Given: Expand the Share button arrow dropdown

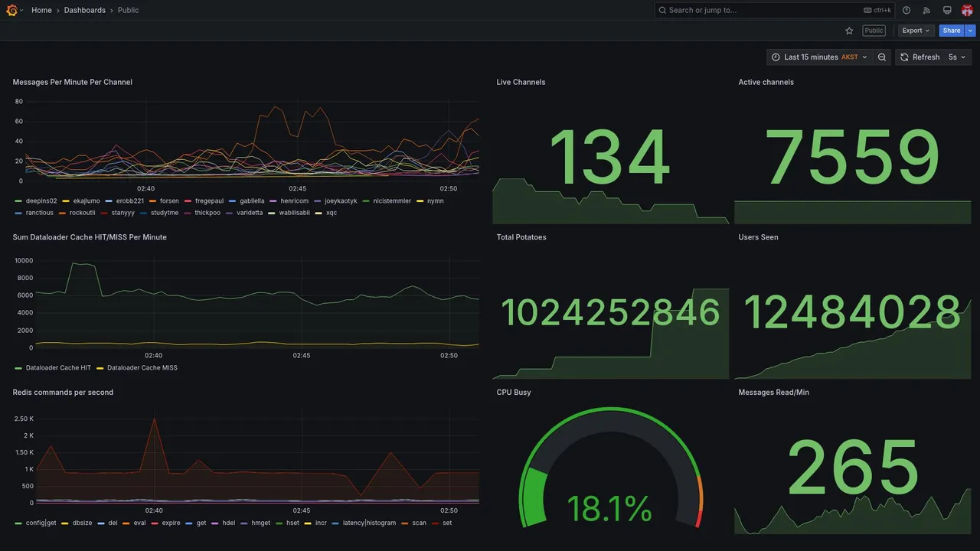Looking at the screenshot, I should click(x=971, y=31).
